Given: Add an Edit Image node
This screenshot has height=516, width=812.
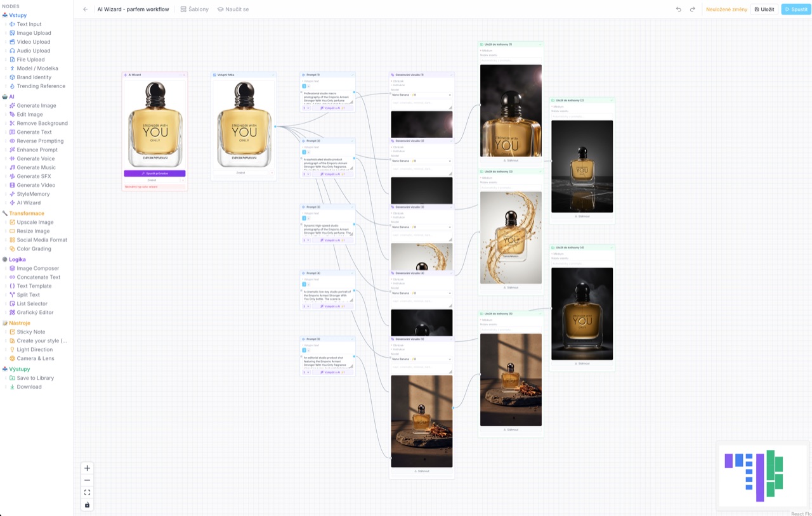Looking at the screenshot, I should coord(30,115).
